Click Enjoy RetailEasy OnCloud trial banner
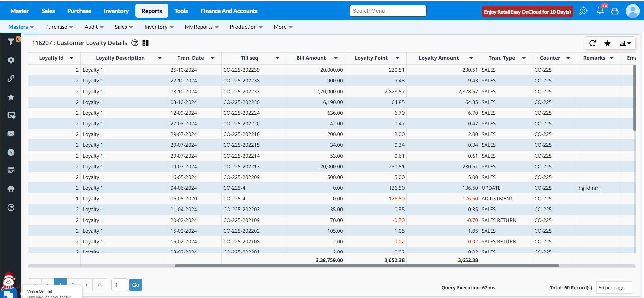 tap(527, 12)
